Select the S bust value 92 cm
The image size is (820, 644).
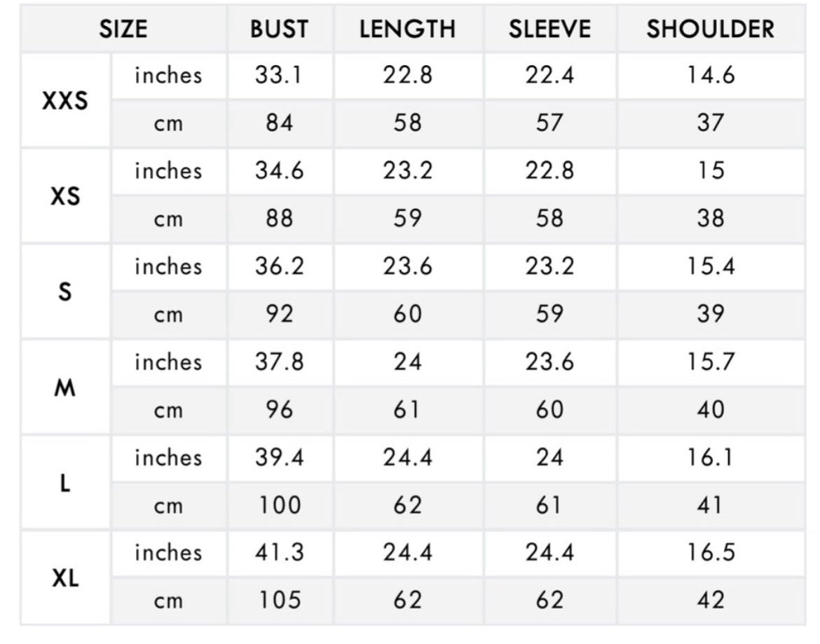coord(279,314)
